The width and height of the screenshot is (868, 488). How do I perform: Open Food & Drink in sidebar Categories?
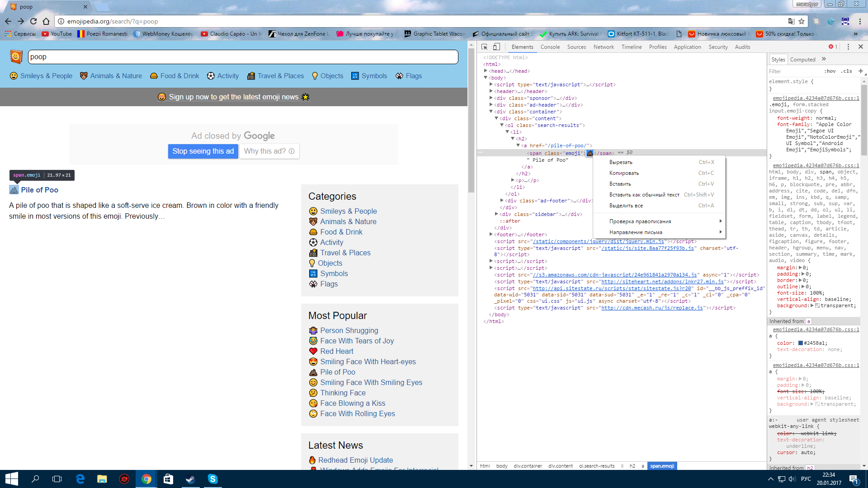341,232
